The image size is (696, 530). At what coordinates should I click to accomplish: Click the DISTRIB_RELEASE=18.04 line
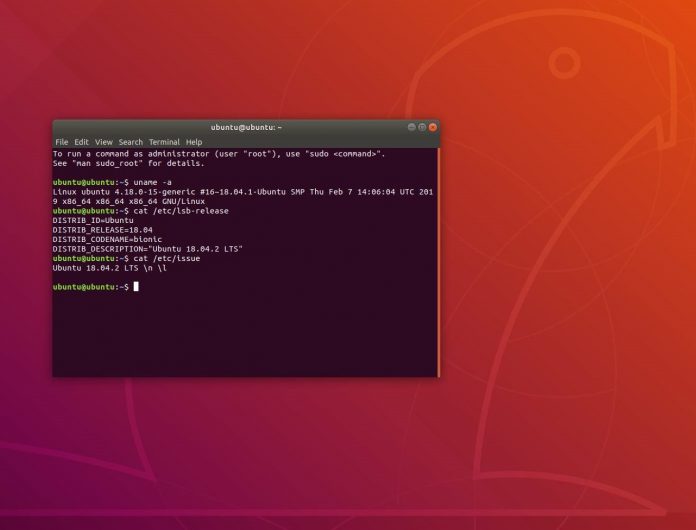[x=103, y=230]
